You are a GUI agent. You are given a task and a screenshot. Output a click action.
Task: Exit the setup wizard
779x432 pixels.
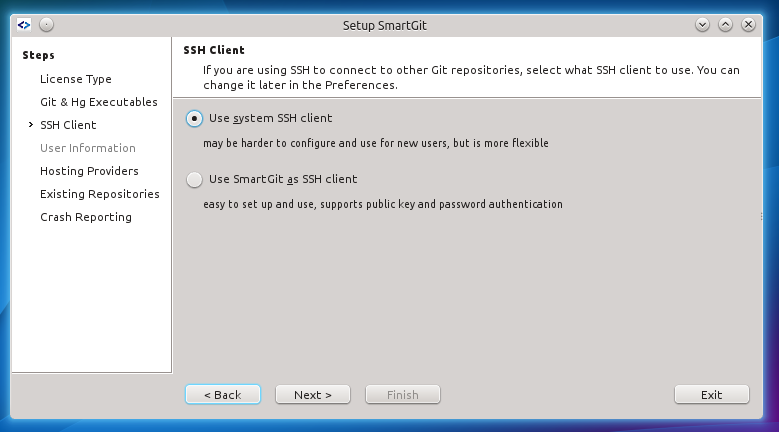coord(711,395)
